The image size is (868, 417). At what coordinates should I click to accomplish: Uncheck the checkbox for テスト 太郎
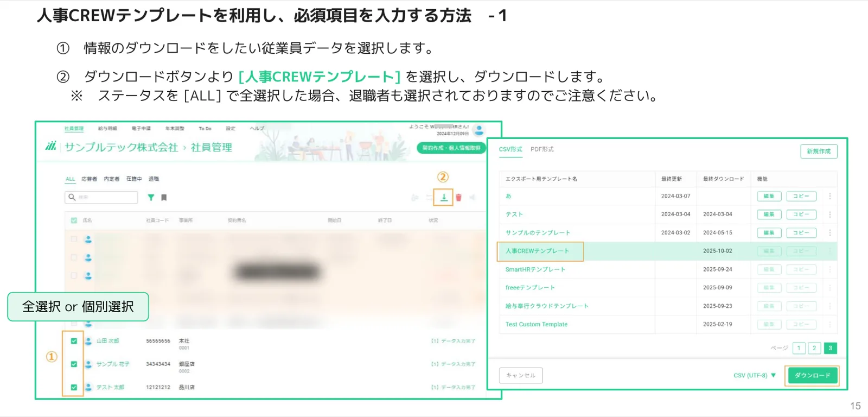[x=74, y=387]
